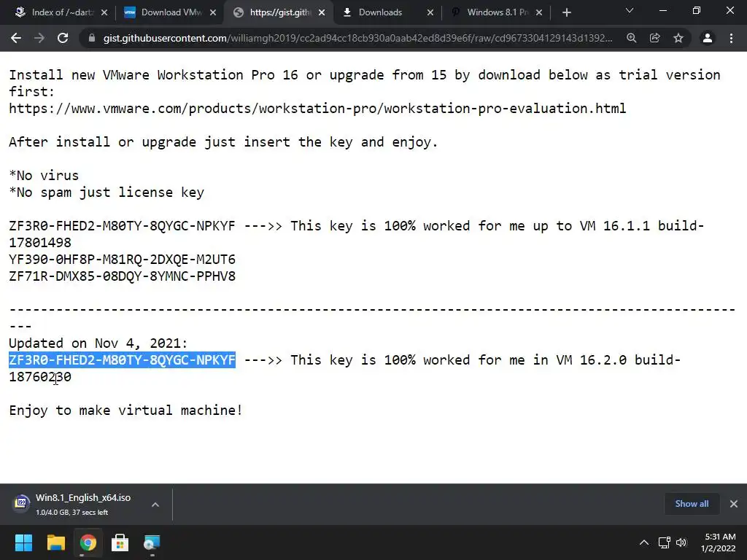Show hidden system tray icons
The height and width of the screenshot is (560, 747).
tap(643, 542)
